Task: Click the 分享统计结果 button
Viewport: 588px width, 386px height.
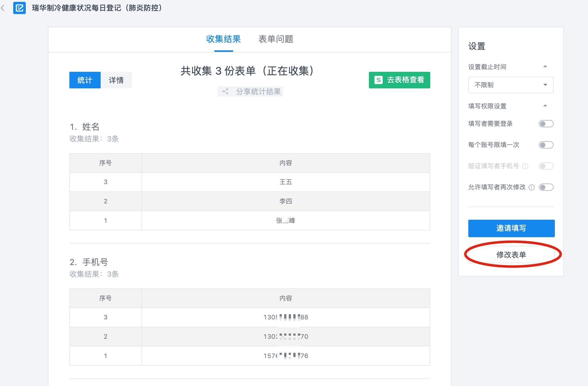Action: coord(250,91)
